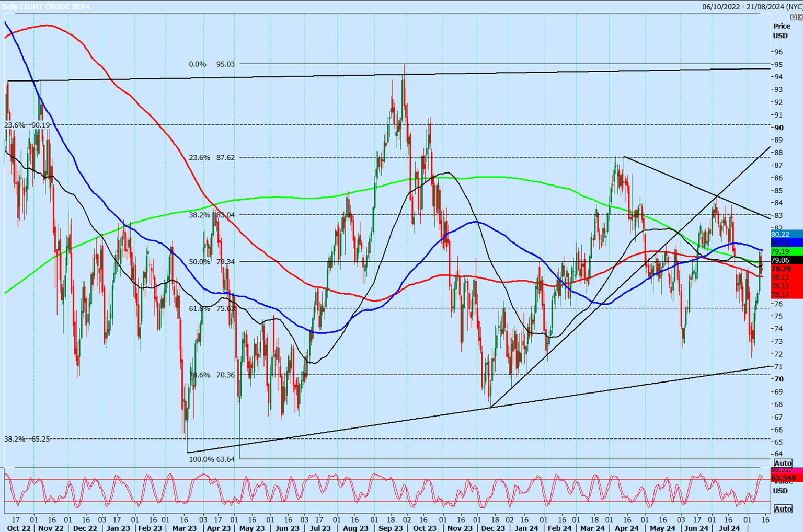Click the 'Jan 24' month label on the time axis
Viewport: 803px width, 532px height.
click(526, 528)
